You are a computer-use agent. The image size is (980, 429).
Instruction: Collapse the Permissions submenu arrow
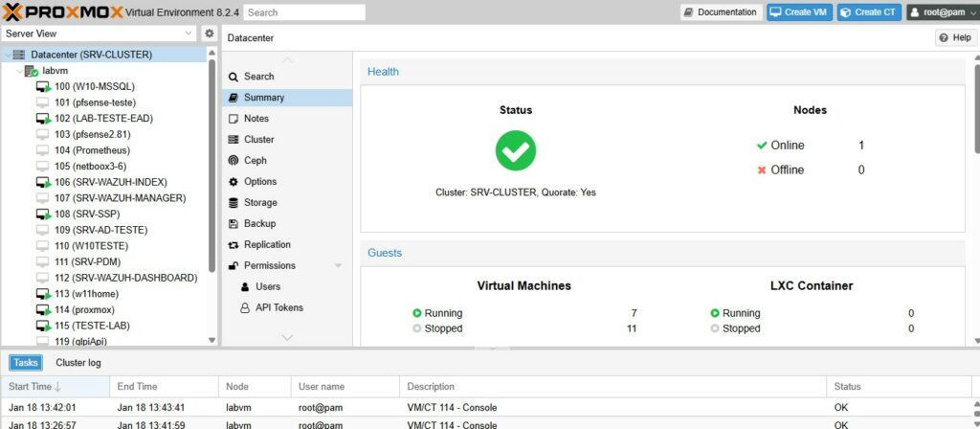pyautogui.click(x=338, y=266)
